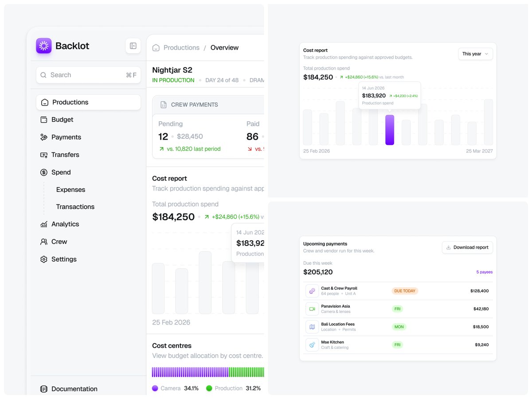
Task: Click the breadcrumb Productions icon
Action: click(x=156, y=47)
